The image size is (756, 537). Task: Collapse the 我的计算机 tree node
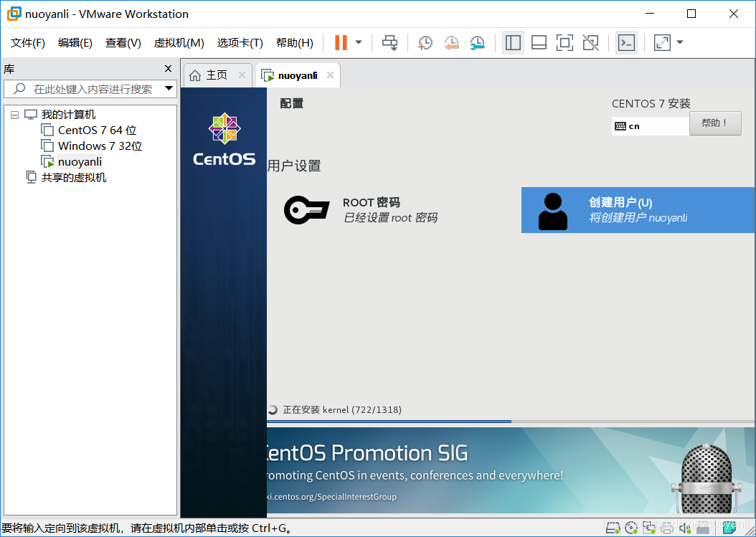[15, 115]
